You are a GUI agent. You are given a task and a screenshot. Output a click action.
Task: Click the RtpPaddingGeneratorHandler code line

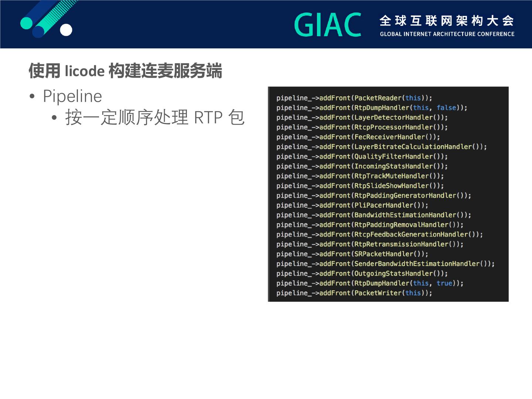[x=374, y=195]
